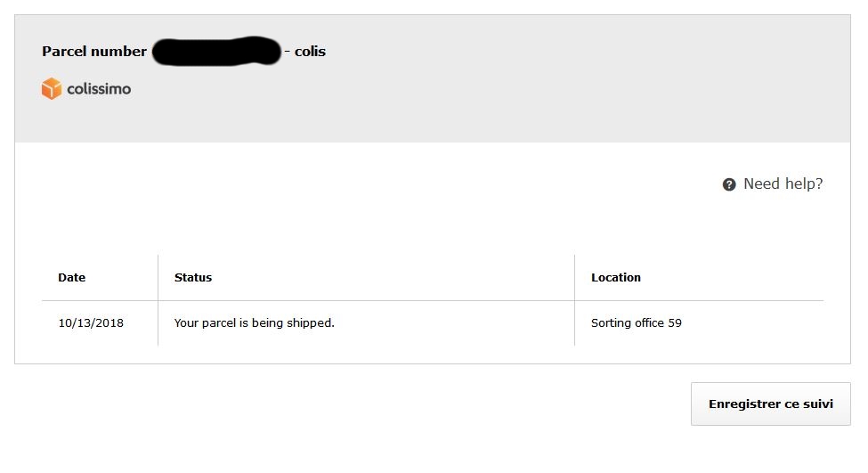Click the 'Your parcel is being shipped' status

pos(254,322)
